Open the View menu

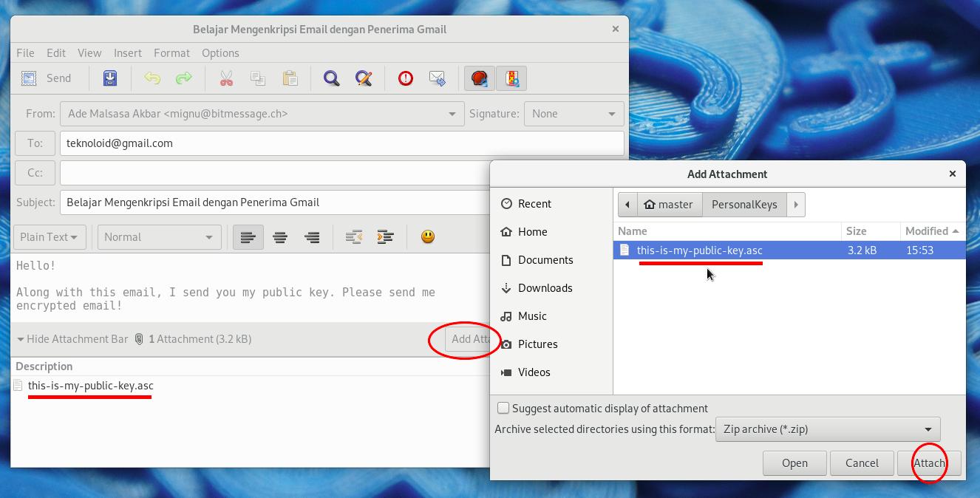coord(89,53)
